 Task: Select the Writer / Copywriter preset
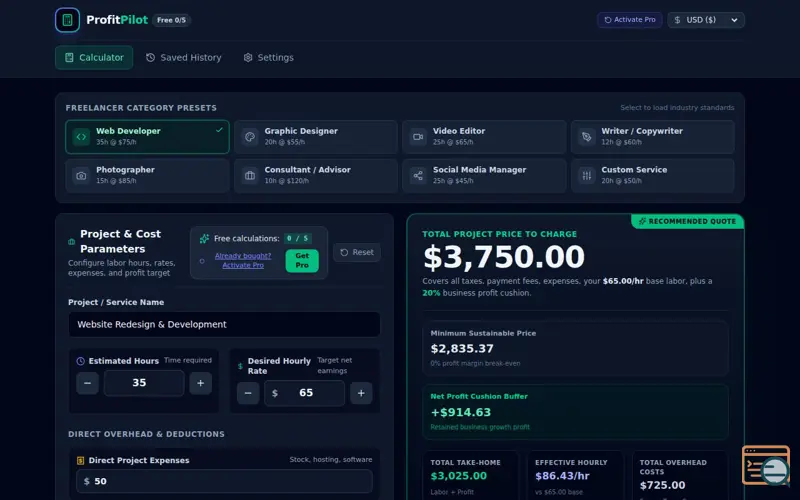(x=653, y=137)
